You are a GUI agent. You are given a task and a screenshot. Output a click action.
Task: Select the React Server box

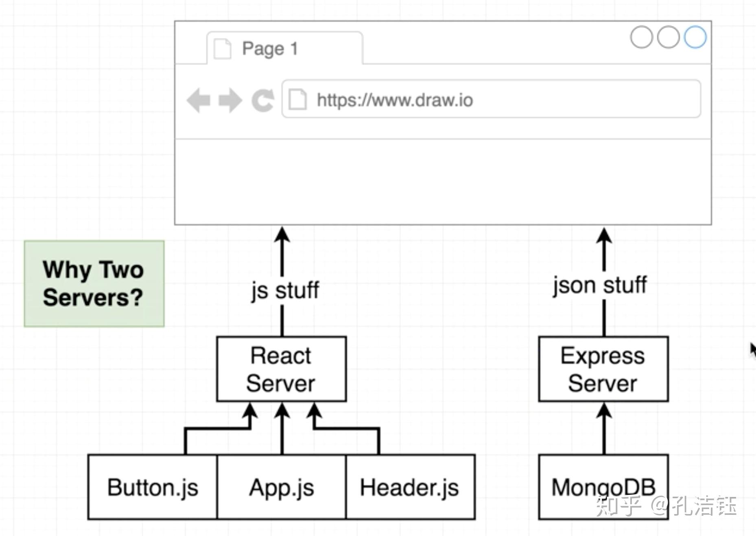click(x=282, y=369)
